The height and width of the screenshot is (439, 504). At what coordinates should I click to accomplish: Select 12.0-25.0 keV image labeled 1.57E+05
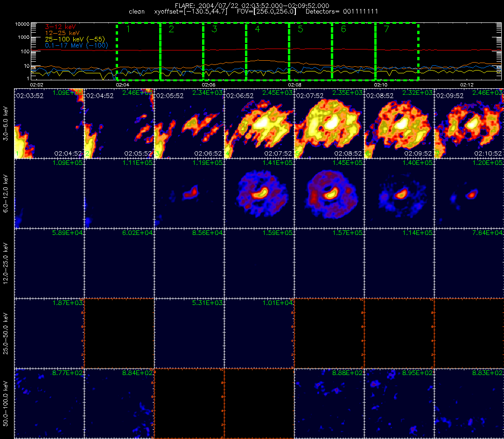(x=329, y=263)
